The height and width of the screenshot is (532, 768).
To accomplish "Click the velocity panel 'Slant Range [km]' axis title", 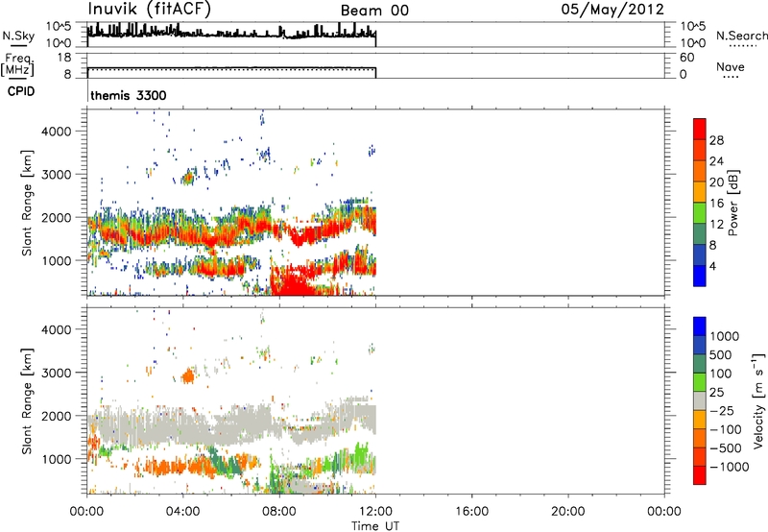I will click(27, 401).
